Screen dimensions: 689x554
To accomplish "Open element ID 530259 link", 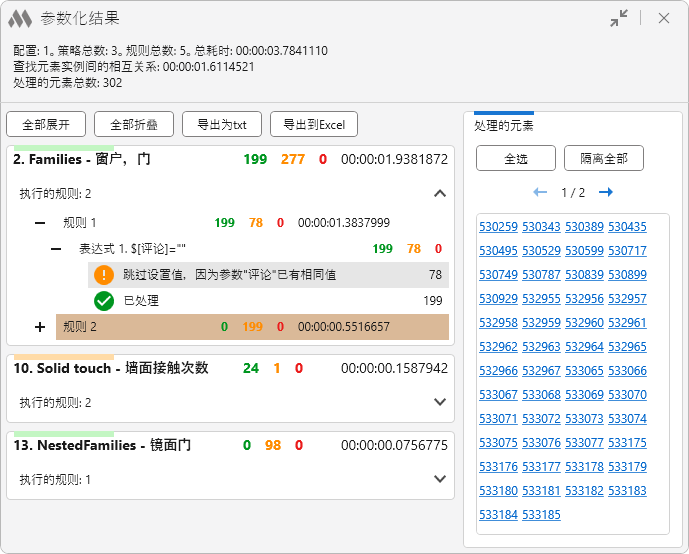I will 498,227.
